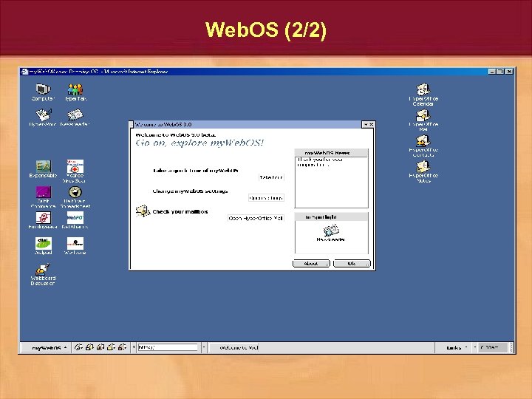The image size is (532, 399).
Task: Click the third quick-launch icon in taskbar
Action: [x=100, y=347]
